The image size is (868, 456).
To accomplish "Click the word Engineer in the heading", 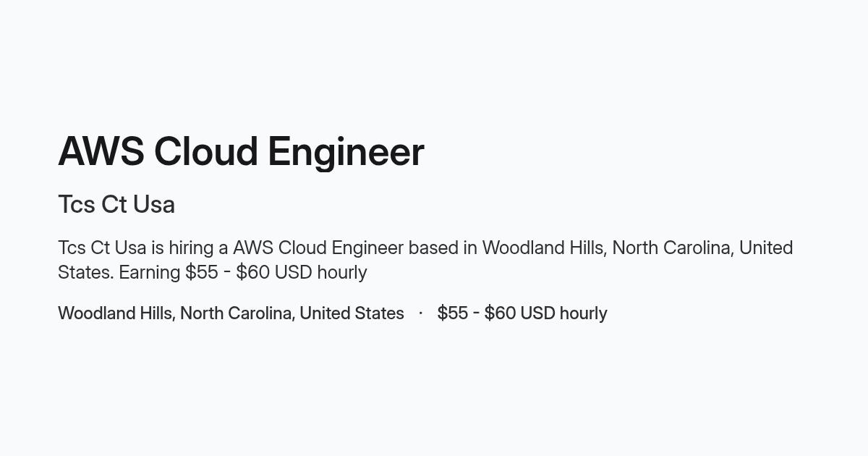I will pyautogui.click(x=346, y=152).
